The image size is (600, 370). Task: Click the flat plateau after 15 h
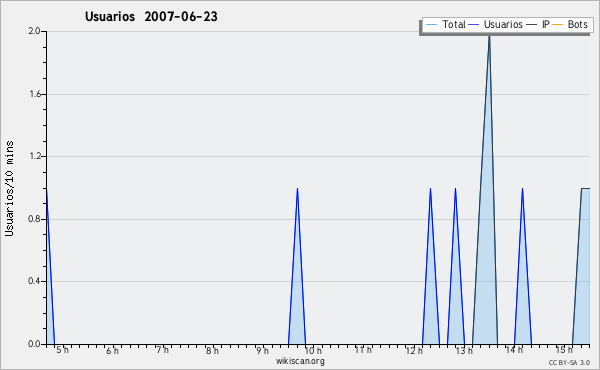pyautogui.click(x=585, y=189)
